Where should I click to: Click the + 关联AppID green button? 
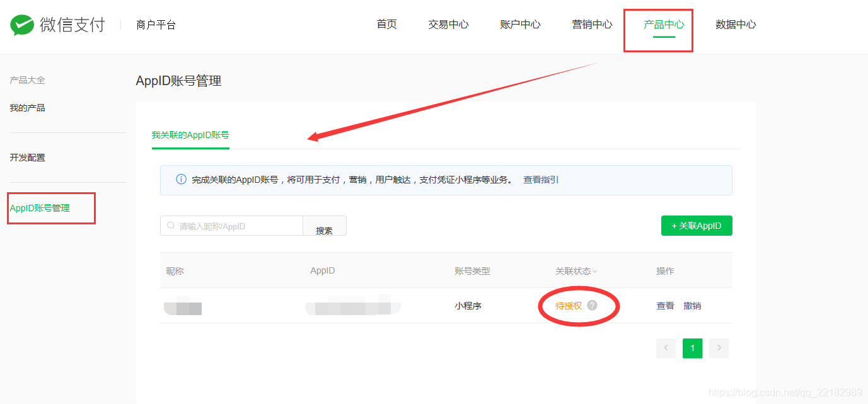pos(697,226)
